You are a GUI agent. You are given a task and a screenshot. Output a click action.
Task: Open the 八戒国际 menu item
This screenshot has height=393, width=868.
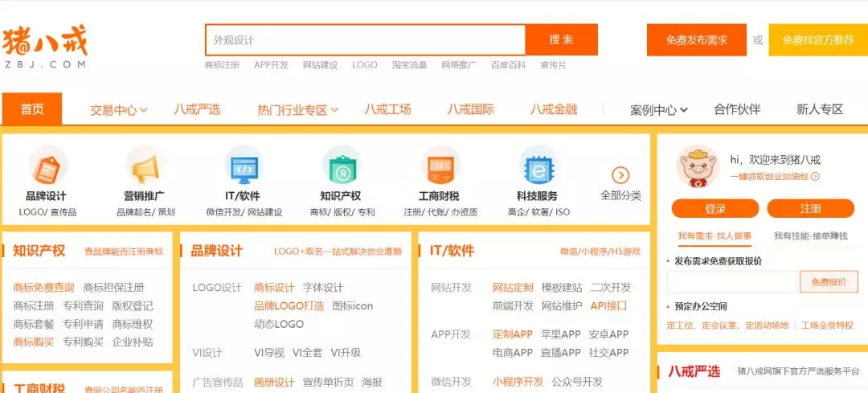(470, 109)
